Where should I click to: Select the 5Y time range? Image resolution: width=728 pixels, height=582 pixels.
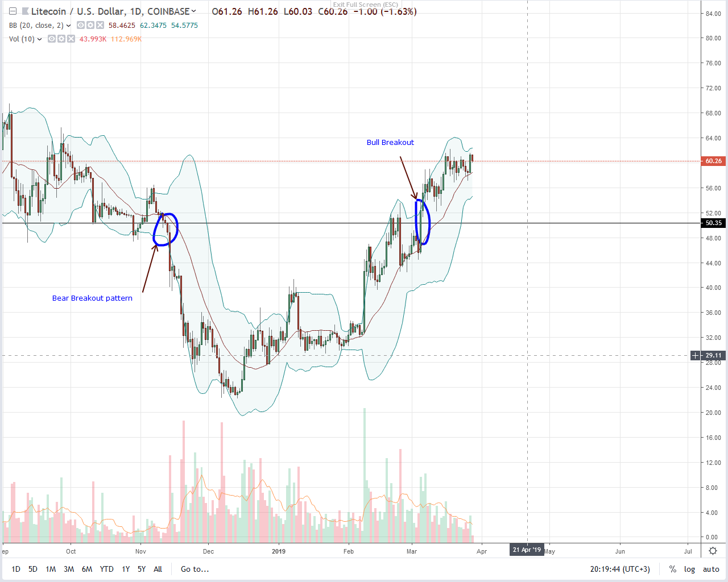[142, 569]
